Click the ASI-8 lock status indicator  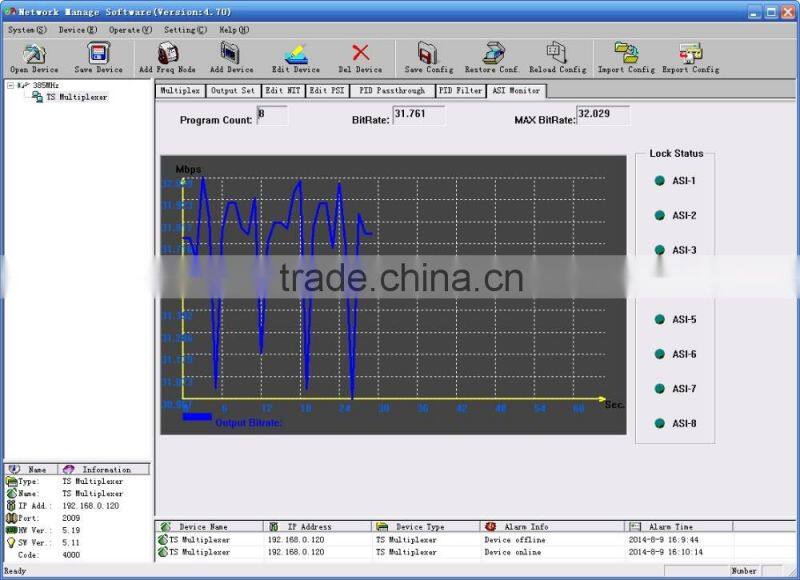[659, 424]
